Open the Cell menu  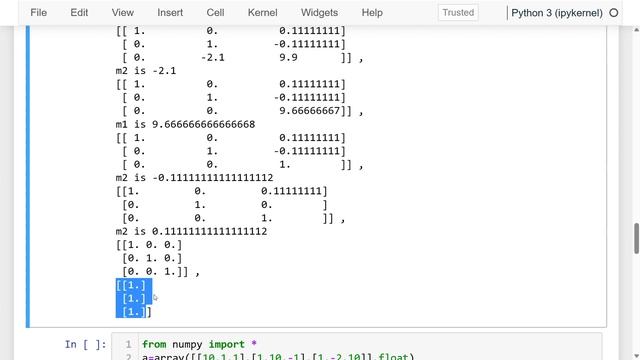(215, 13)
